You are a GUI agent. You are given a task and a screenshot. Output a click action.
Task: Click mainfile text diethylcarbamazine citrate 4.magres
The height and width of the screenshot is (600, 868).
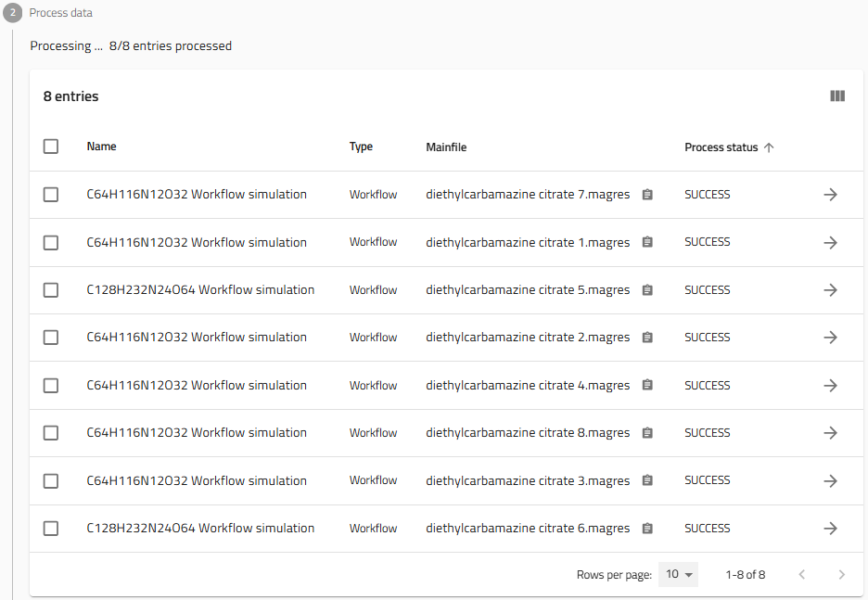pyautogui.click(x=528, y=385)
